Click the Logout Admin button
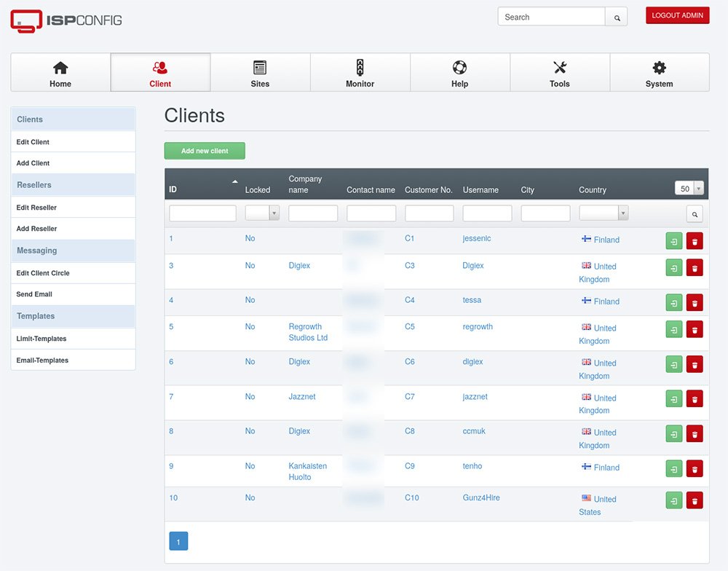Image resolution: width=728 pixels, height=571 pixels. click(677, 15)
